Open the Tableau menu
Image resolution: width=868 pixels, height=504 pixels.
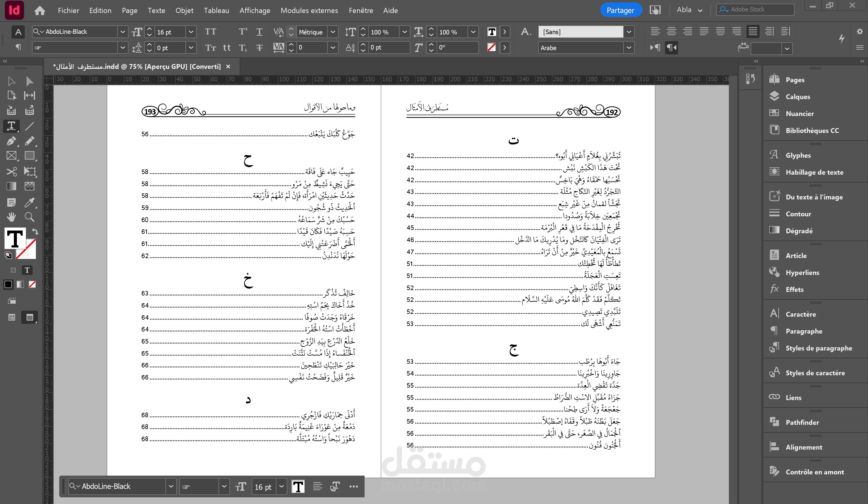tap(216, 10)
